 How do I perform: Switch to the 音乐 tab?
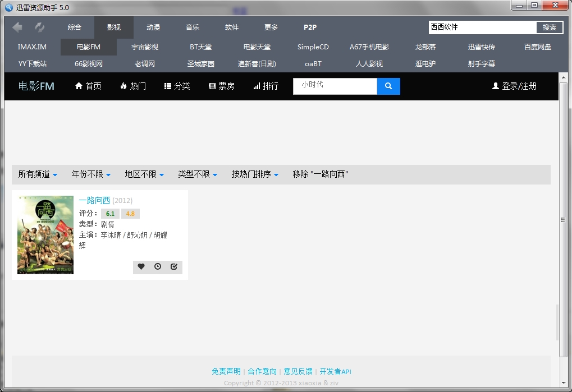click(x=193, y=27)
